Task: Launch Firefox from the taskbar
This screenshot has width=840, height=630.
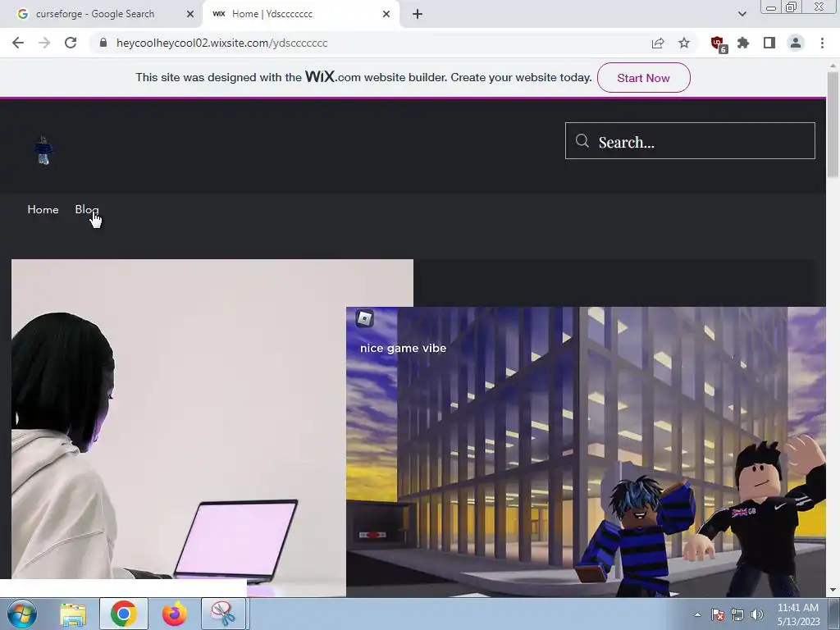Action: (175, 614)
